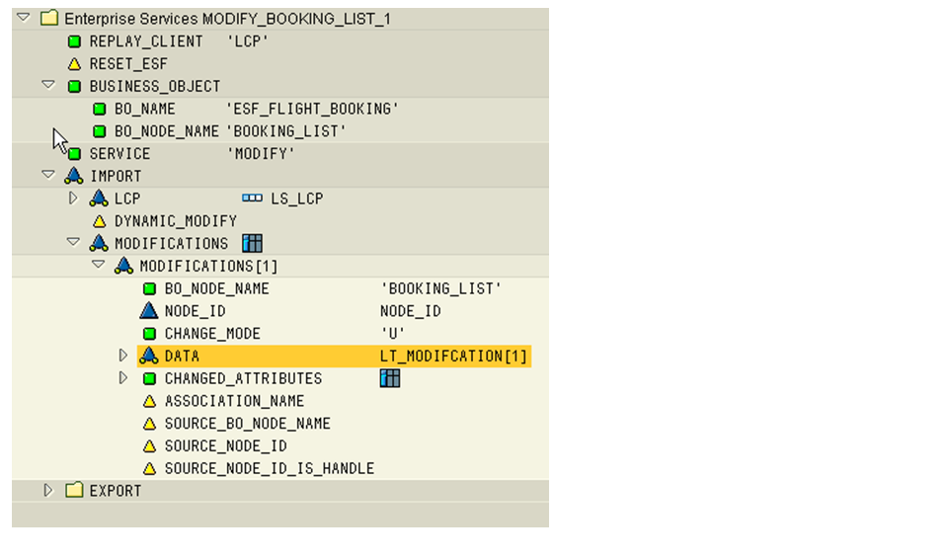The image size is (948, 560).
Task: Collapse the MODIFICATIONS[1] entry
Action: click(x=98, y=266)
